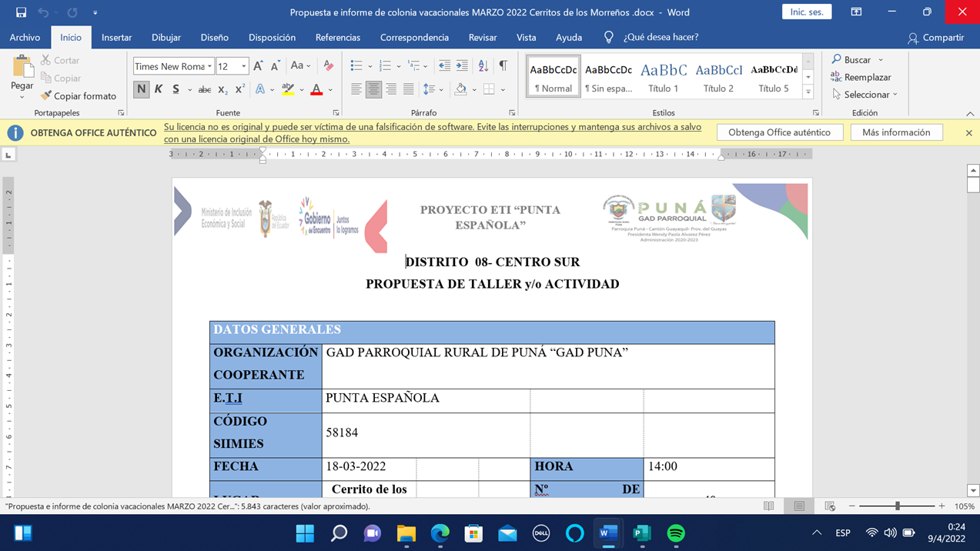980x551 pixels.
Task: Open the font name dropdown
Action: [209, 67]
